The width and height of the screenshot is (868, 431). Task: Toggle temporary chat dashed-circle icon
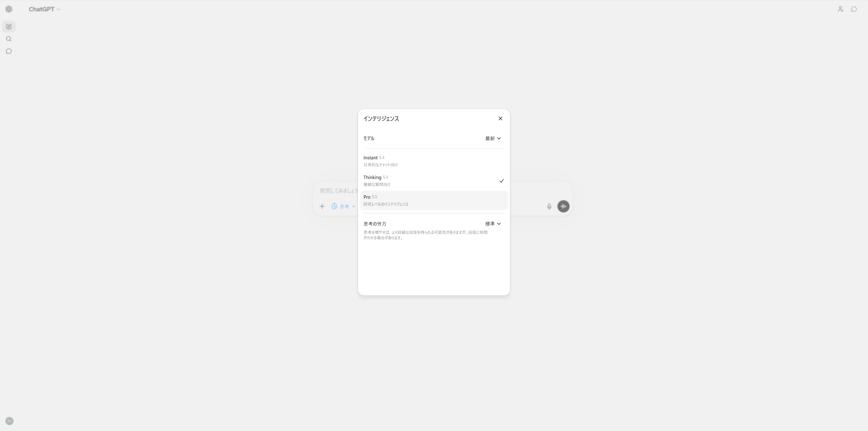(854, 9)
